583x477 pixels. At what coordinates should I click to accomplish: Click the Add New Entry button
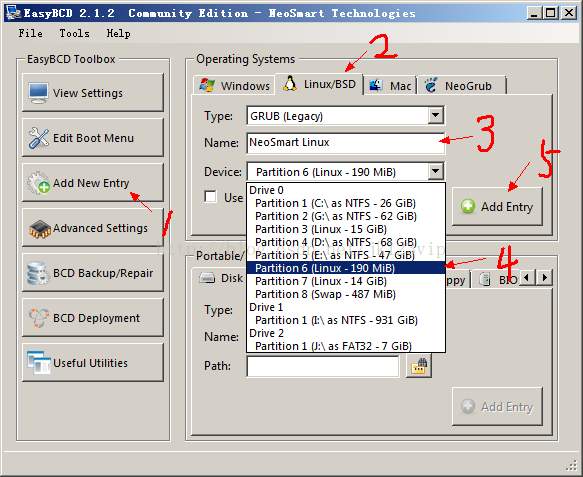(93, 183)
